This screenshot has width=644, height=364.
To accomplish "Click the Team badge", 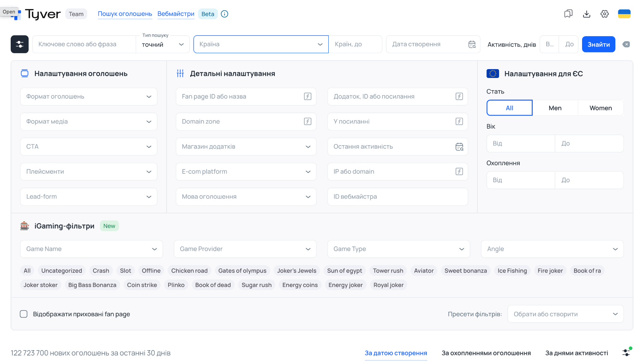I will [x=76, y=14].
